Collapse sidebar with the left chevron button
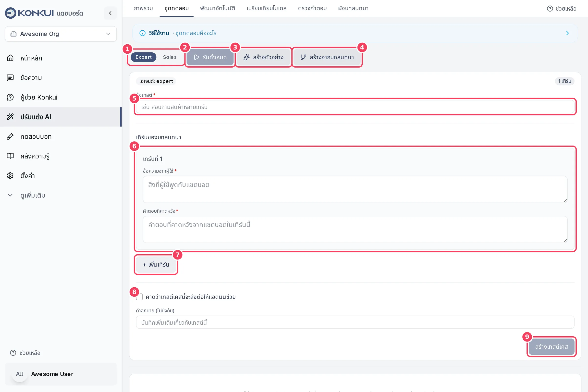 [110, 13]
